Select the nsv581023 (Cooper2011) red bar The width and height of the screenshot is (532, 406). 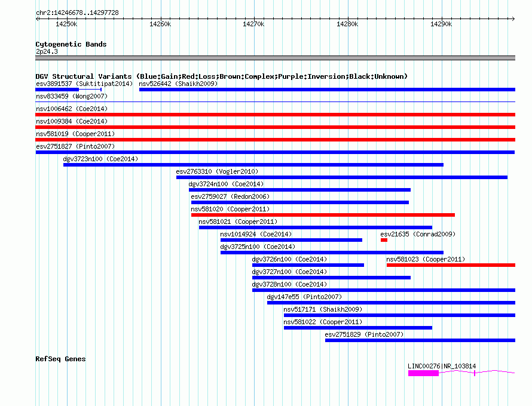click(x=451, y=265)
